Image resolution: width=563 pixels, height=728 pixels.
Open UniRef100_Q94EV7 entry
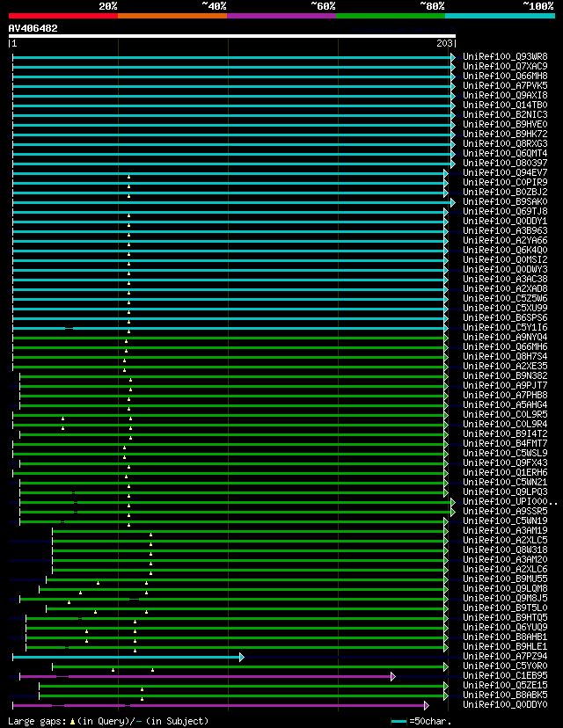pos(505,172)
